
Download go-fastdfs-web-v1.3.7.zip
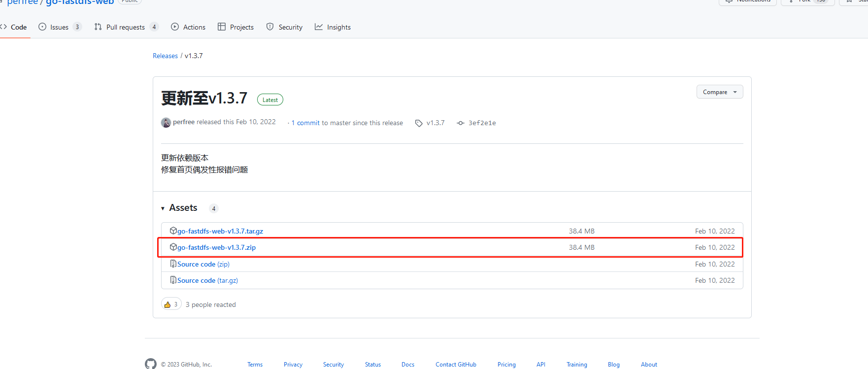(x=216, y=247)
